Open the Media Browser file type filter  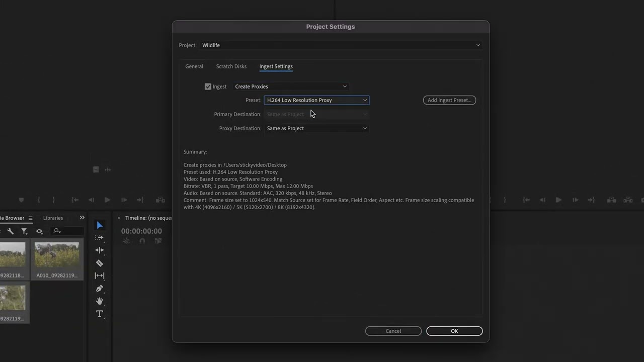tap(24, 231)
